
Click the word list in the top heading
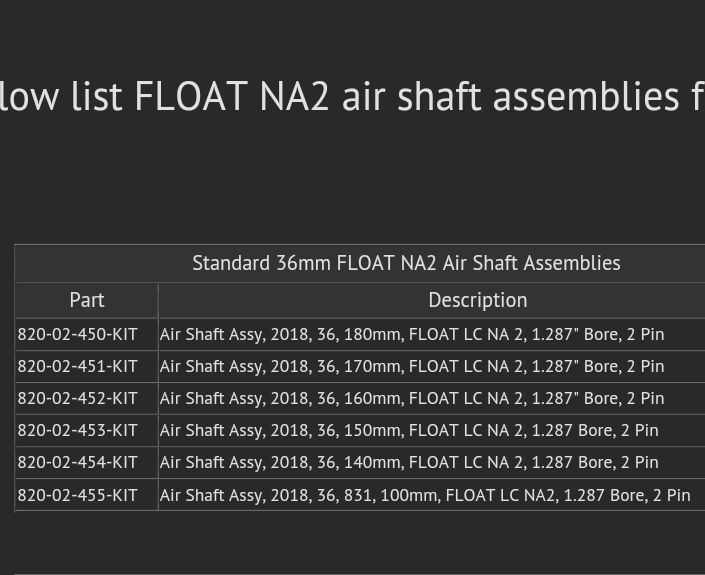[97, 97]
